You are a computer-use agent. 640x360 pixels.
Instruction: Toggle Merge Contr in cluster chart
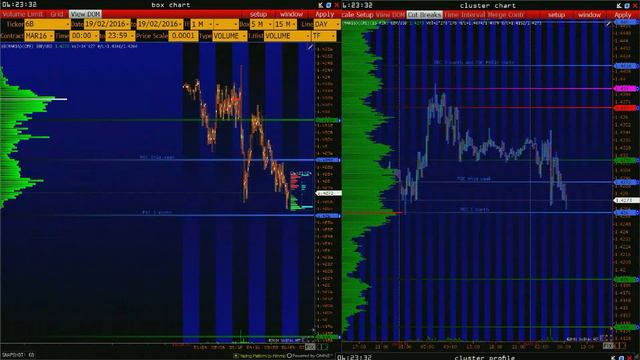click(x=505, y=15)
